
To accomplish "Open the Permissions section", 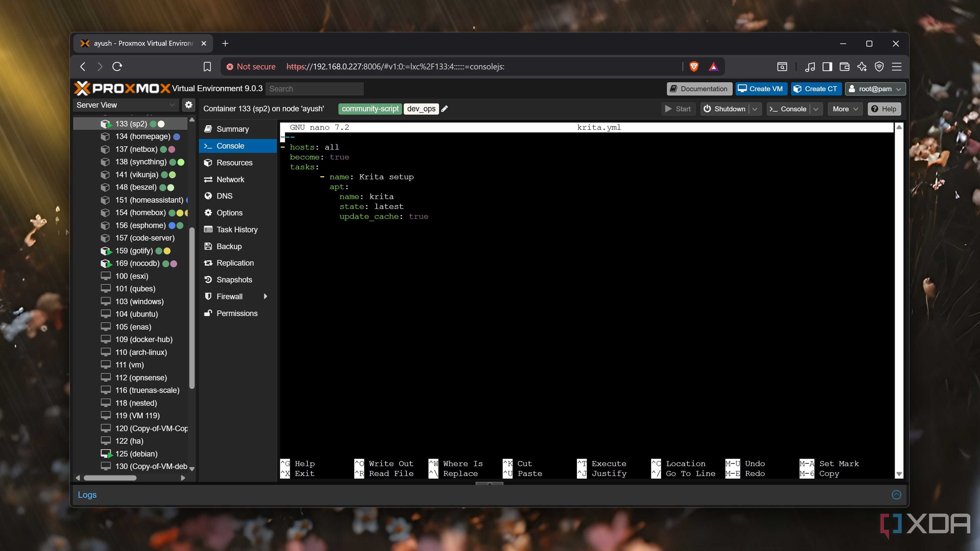I will 238,313.
